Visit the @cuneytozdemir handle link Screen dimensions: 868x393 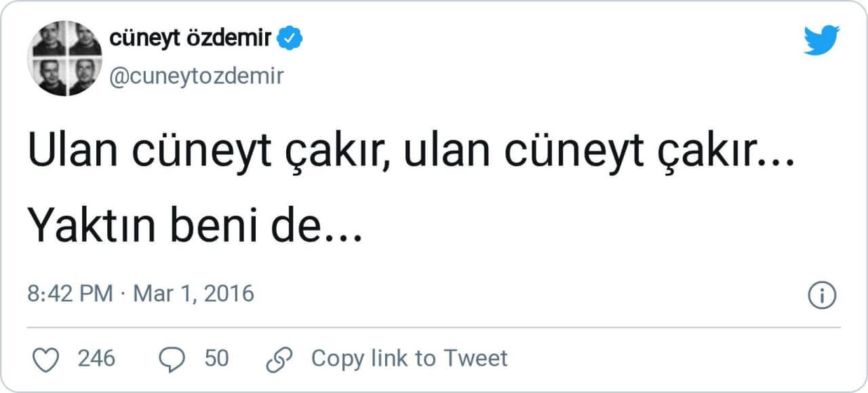[196, 76]
